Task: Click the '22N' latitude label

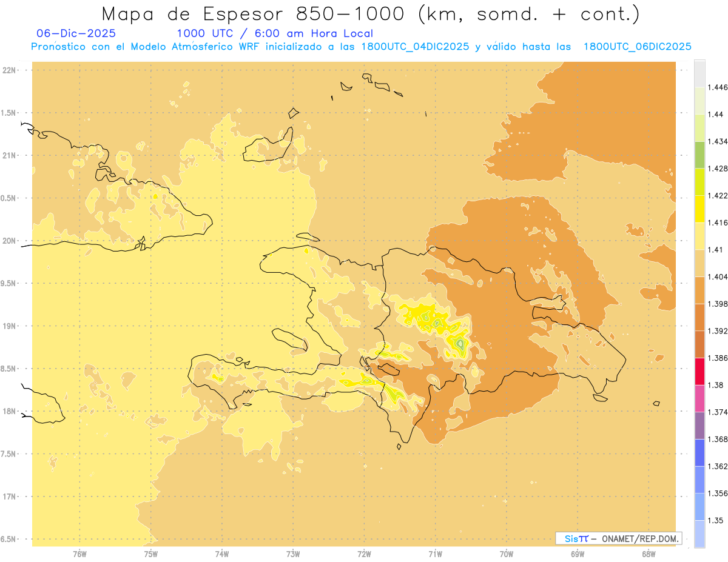Action: 9,70
